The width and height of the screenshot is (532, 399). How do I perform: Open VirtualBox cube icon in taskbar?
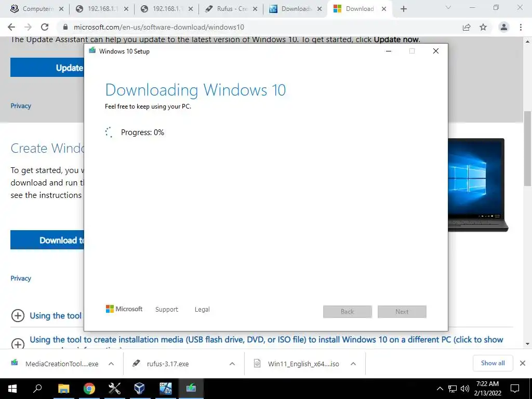139,389
